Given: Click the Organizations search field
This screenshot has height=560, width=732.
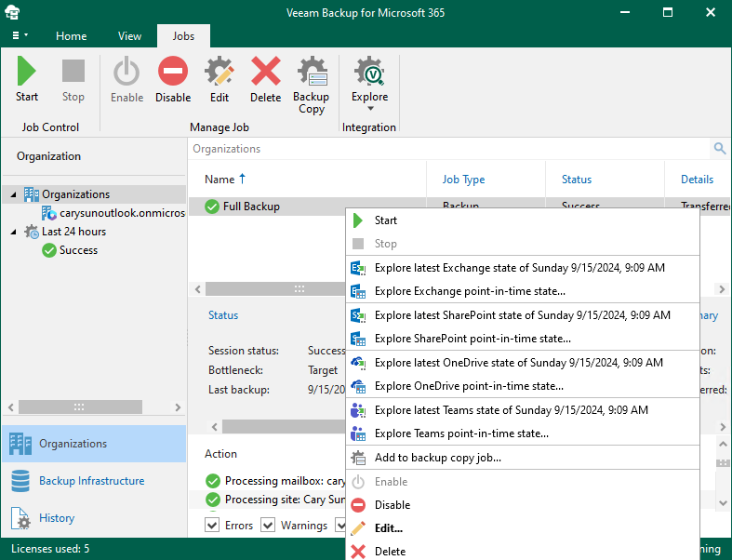Looking at the screenshot, I should point(450,149).
